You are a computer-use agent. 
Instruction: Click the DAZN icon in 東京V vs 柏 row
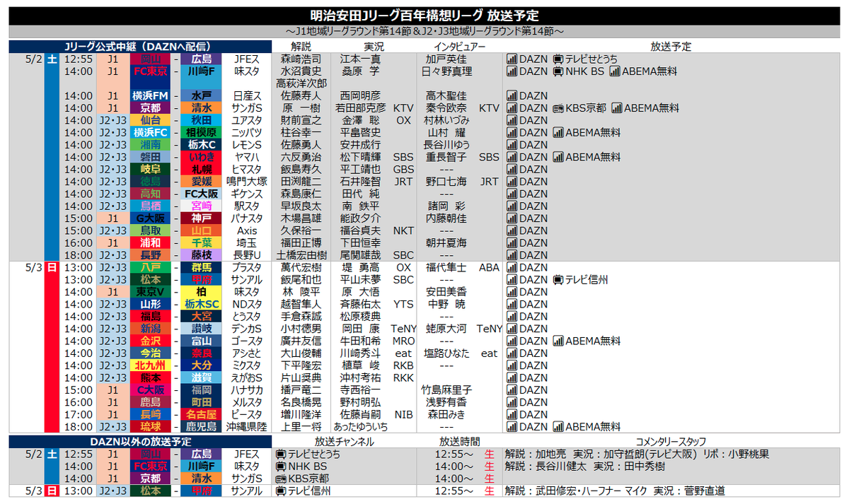[x=512, y=292]
